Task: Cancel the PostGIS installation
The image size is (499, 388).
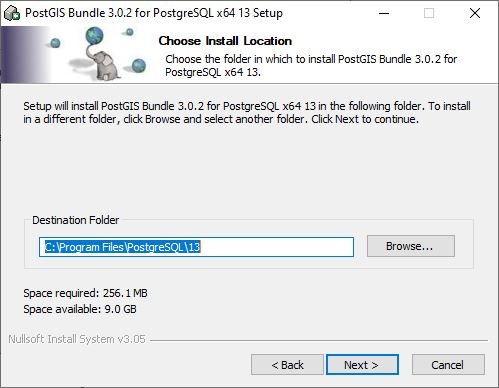Action: click(448, 365)
